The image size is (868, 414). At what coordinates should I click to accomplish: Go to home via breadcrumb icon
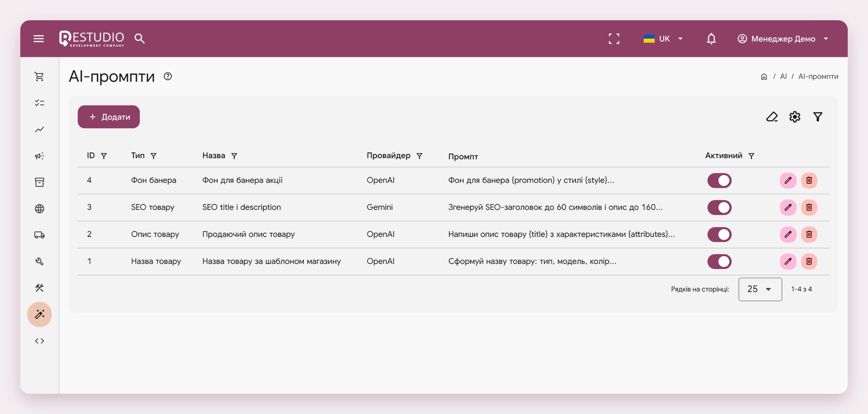pyautogui.click(x=764, y=77)
